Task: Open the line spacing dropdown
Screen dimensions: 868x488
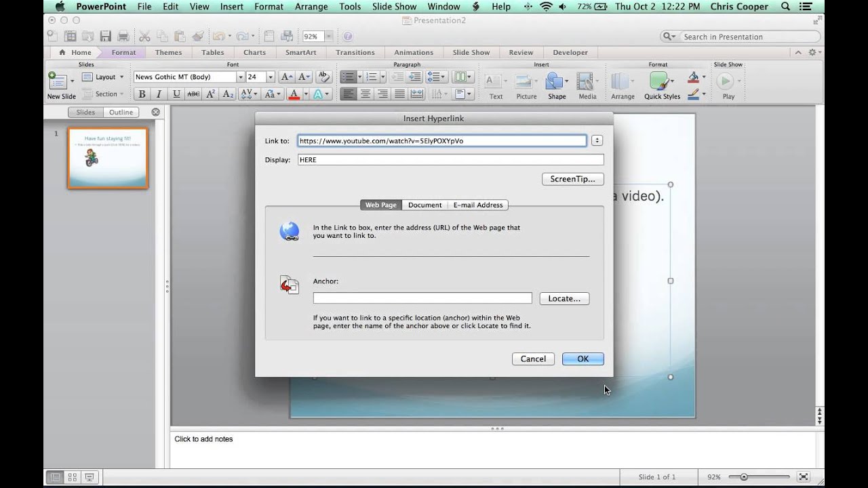Action: (x=435, y=77)
